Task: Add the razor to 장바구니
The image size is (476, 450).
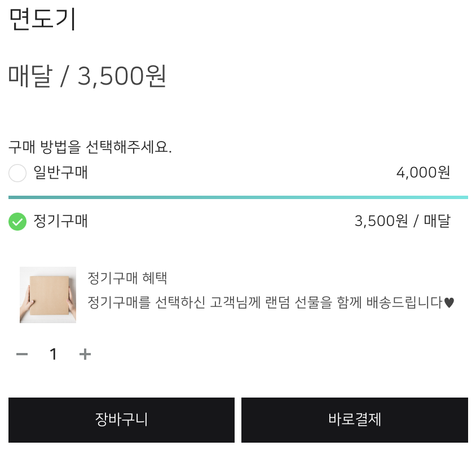Action: coord(121,420)
